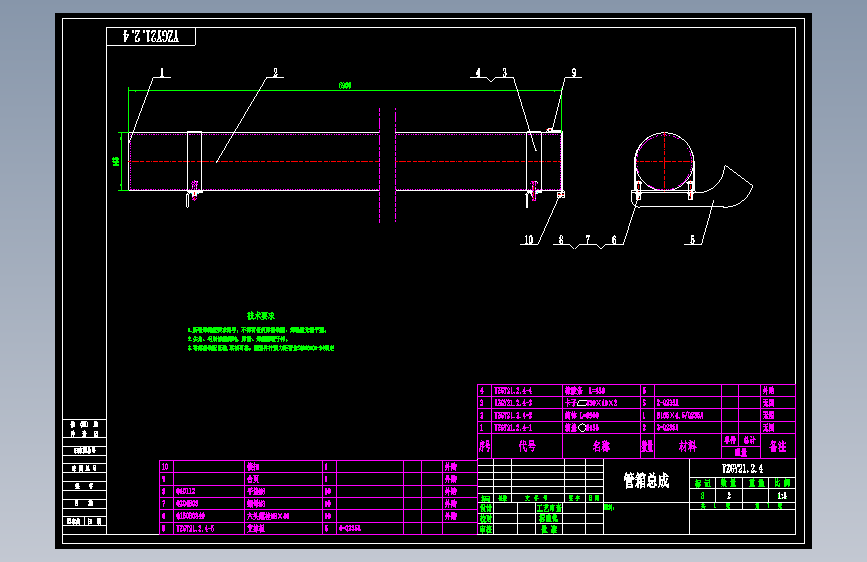This screenshot has width=867, height=562.
Task: Select the green overall length dimension text
Action: coord(345,85)
